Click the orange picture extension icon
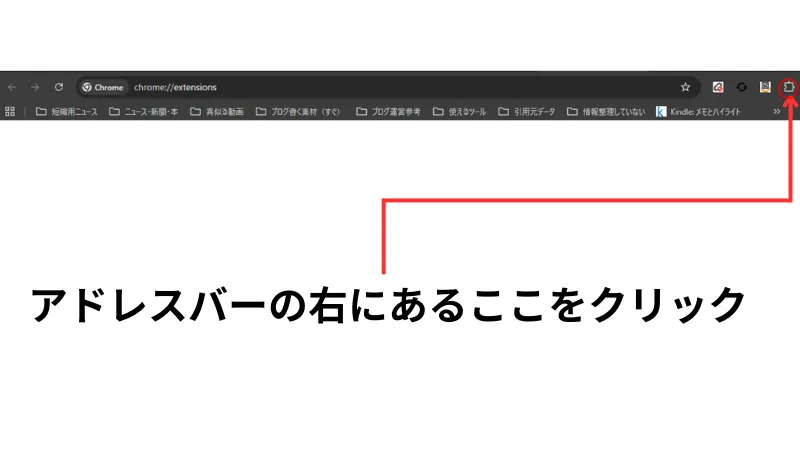This screenshot has height=450, width=800. (765, 87)
